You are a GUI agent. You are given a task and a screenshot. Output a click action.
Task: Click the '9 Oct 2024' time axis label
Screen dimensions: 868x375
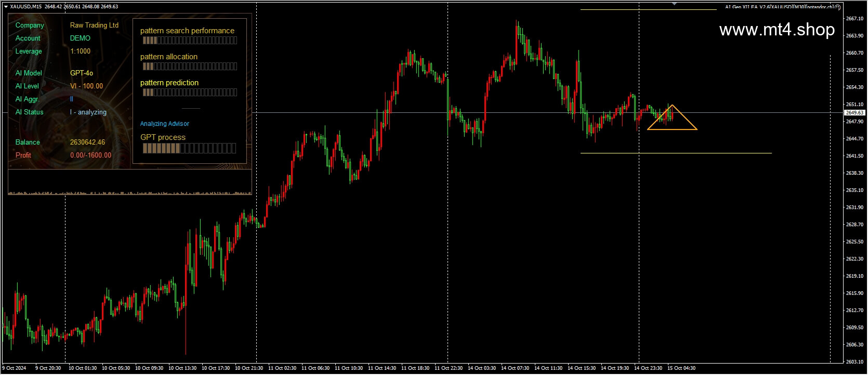(x=14, y=368)
